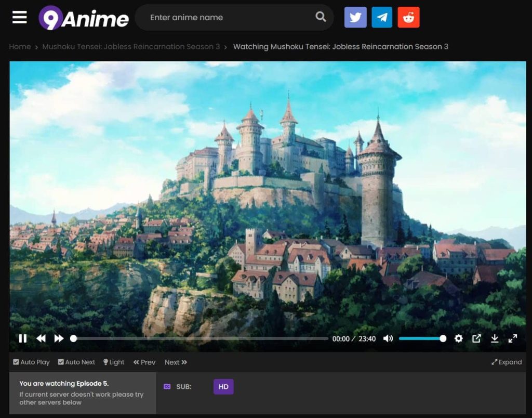Click 'Watching Mushoku Tensei' breadcrumb text
Viewport: 532px width, 418px height.
[341, 46]
